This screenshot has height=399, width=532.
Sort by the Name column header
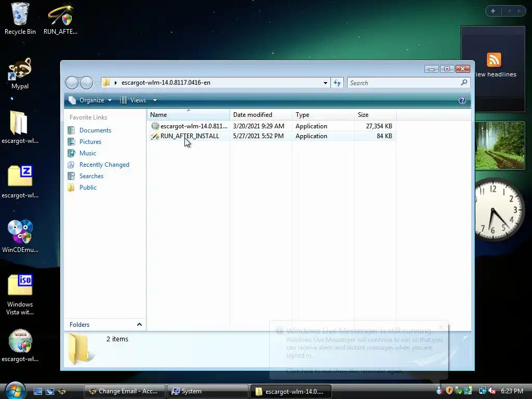point(189,115)
